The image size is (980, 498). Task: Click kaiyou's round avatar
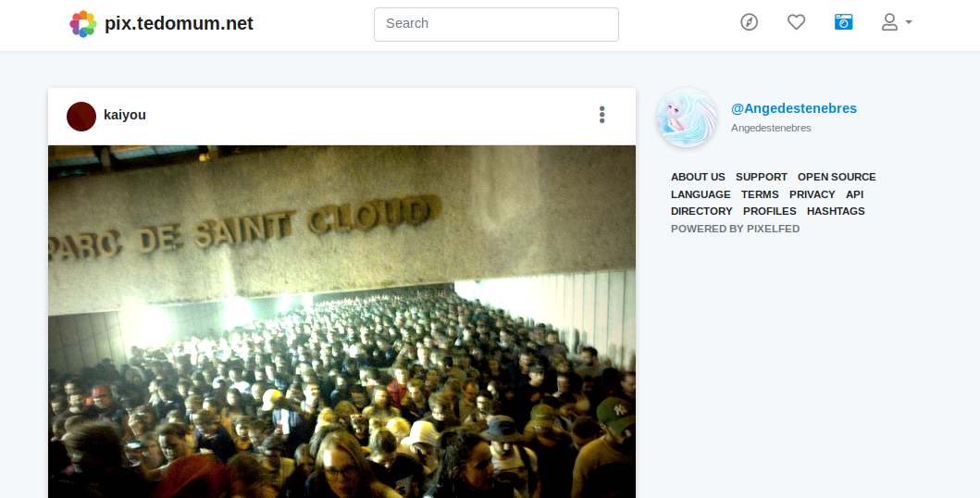click(81, 117)
